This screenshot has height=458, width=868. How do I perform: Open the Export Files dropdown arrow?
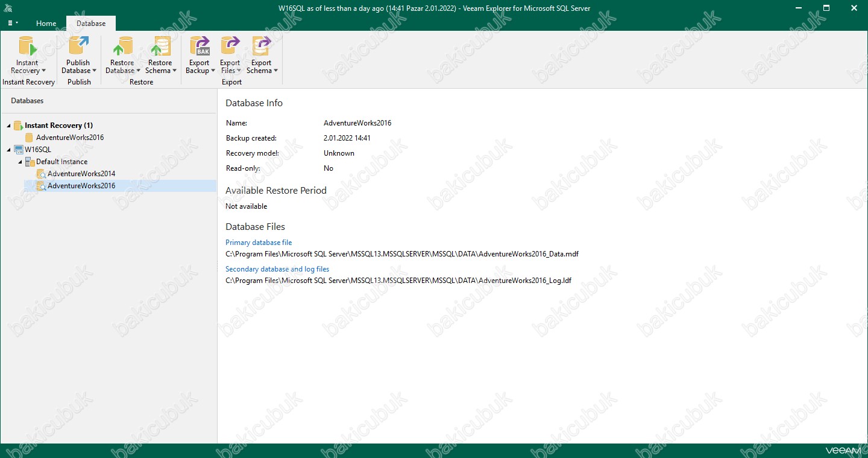pos(239,71)
